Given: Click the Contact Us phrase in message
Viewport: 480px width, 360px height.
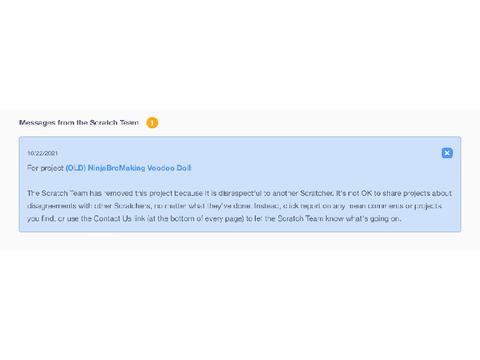Looking at the screenshot, I should pos(113,219).
